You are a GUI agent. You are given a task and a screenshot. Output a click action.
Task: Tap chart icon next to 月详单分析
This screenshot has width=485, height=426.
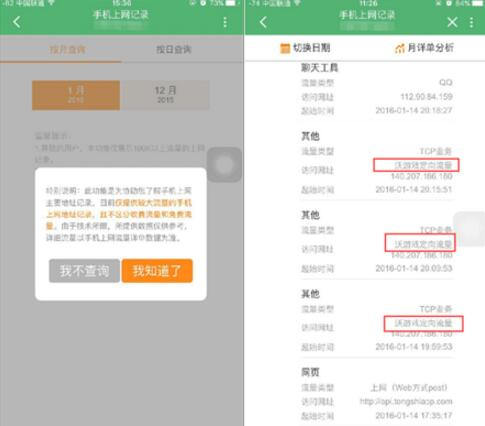pos(400,48)
